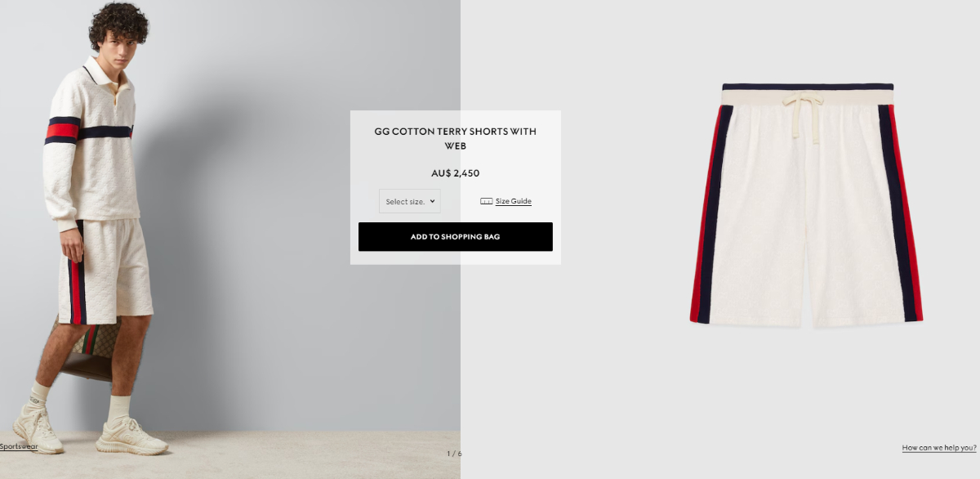Click the flat white shorts product image
Image resolution: width=980 pixels, height=479 pixels.
tap(807, 204)
